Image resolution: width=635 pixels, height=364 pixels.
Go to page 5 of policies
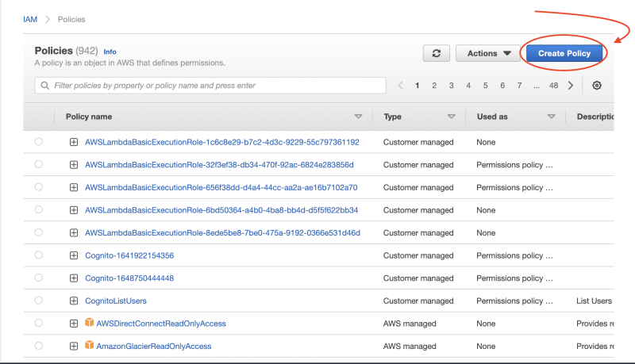(485, 86)
